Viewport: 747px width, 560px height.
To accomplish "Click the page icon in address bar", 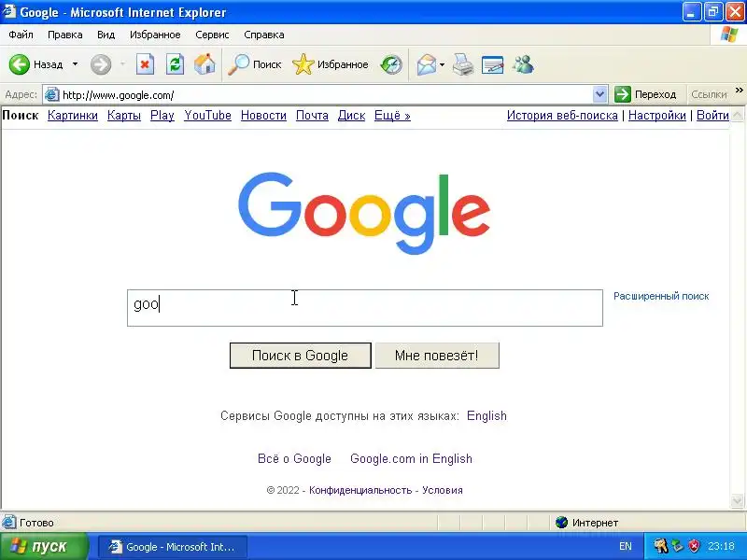I will 51,95.
